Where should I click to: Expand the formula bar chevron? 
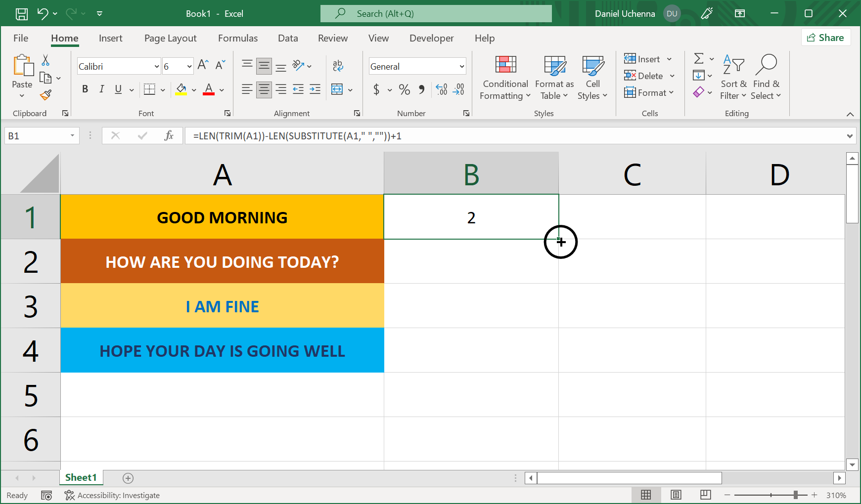click(x=850, y=136)
